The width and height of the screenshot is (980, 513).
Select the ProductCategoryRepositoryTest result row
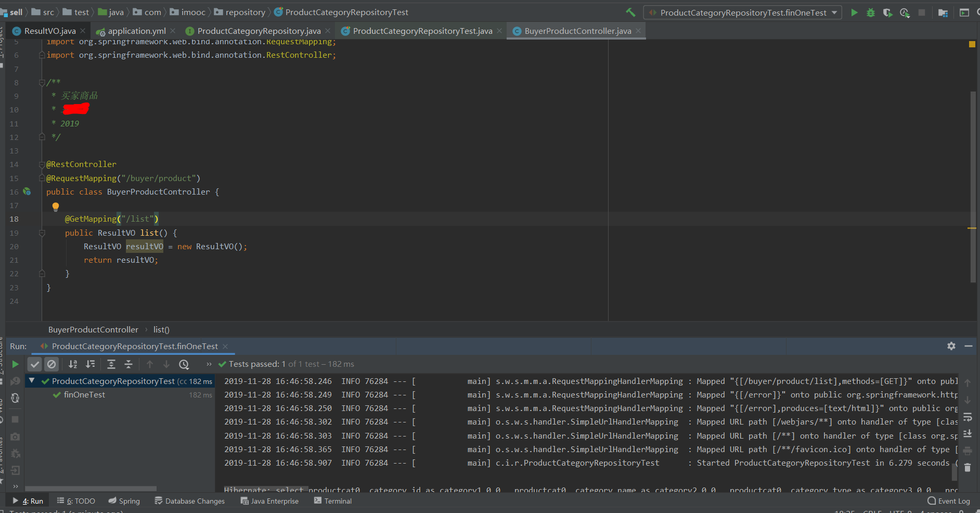(120, 381)
